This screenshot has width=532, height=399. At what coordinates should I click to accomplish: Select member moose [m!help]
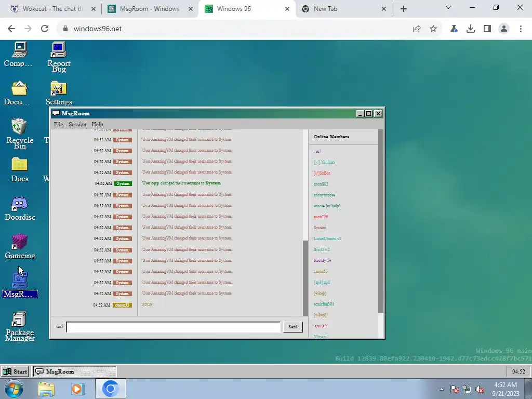[x=327, y=206]
